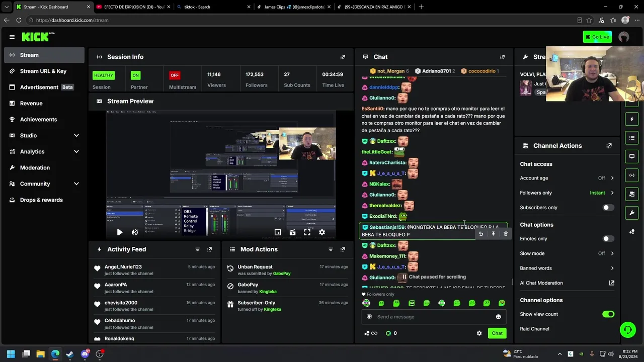Open Drops & rewards page
This screenshot has height=362, width=644.
click(x=44, y=200)
